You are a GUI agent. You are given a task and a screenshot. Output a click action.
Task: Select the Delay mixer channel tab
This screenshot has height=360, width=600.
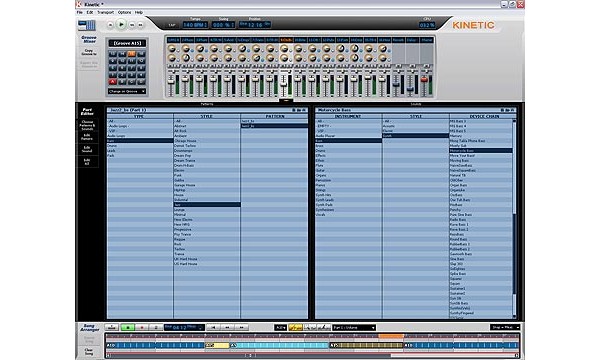(412, 40)
